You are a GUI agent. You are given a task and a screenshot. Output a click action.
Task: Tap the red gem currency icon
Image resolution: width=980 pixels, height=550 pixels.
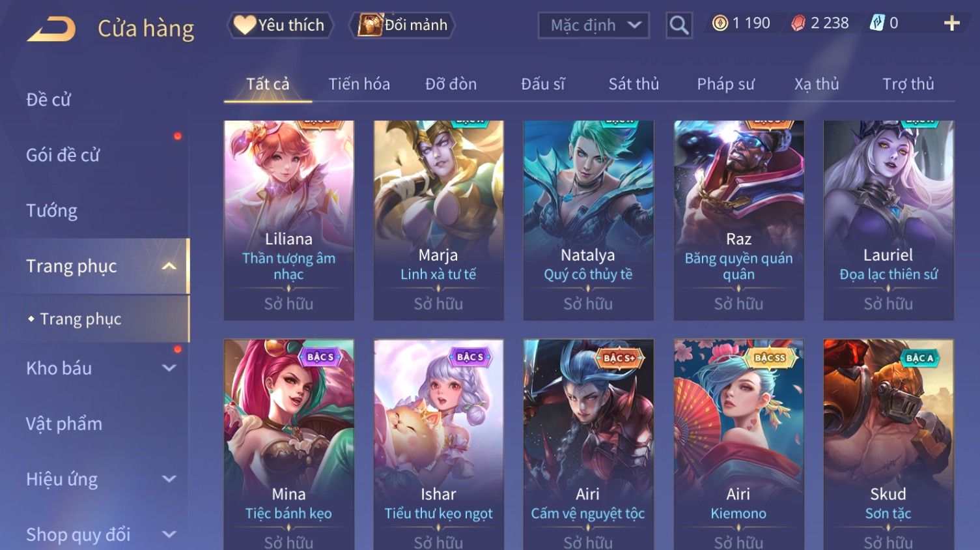click(798, 23)
